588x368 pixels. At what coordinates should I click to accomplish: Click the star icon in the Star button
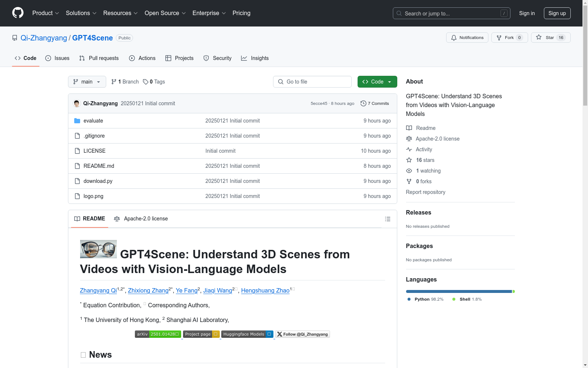tap(539, 37)
